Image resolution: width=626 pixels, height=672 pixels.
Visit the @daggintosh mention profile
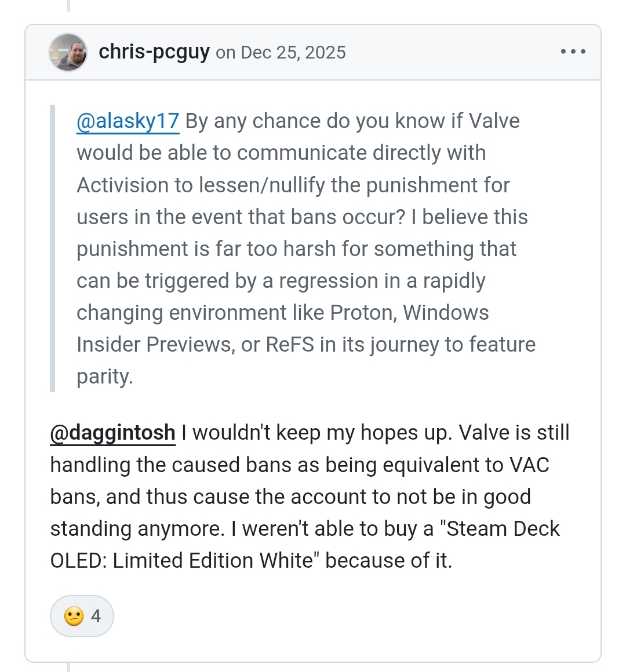(112, 433)
